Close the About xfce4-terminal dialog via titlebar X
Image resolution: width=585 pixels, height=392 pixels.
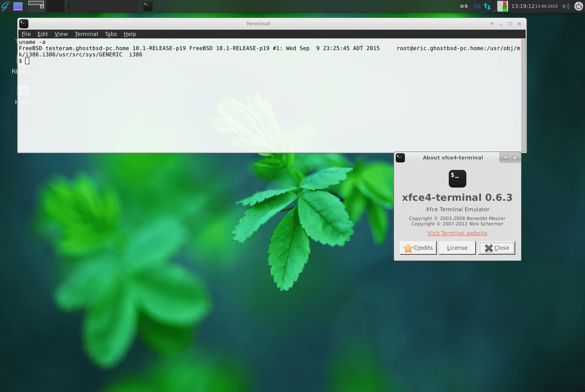click(515, 158)
